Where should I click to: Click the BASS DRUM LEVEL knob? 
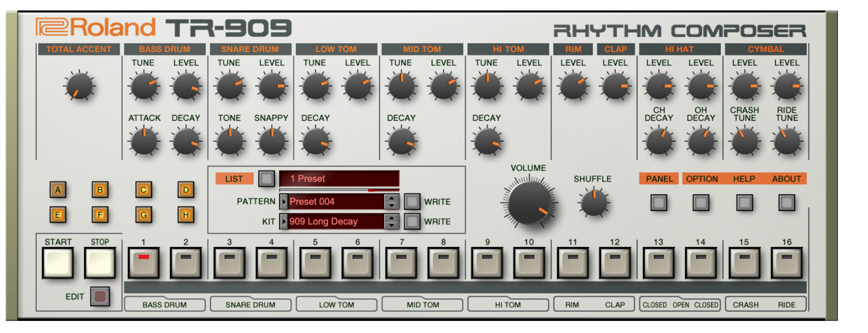(186, 87)
